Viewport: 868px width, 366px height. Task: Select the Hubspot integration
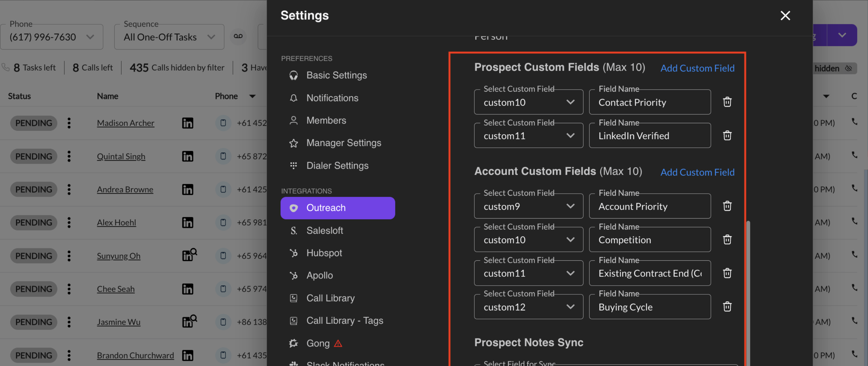(x=338, y=253)
